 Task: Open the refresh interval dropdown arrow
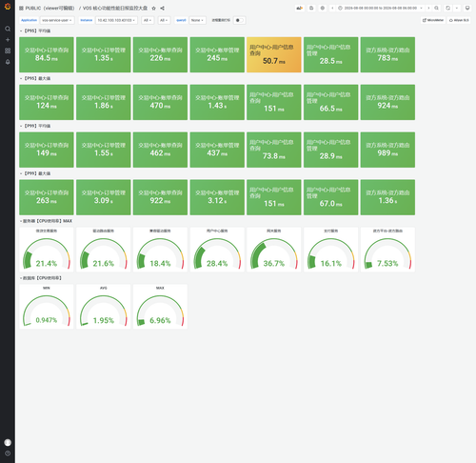(x=457, y=8)
